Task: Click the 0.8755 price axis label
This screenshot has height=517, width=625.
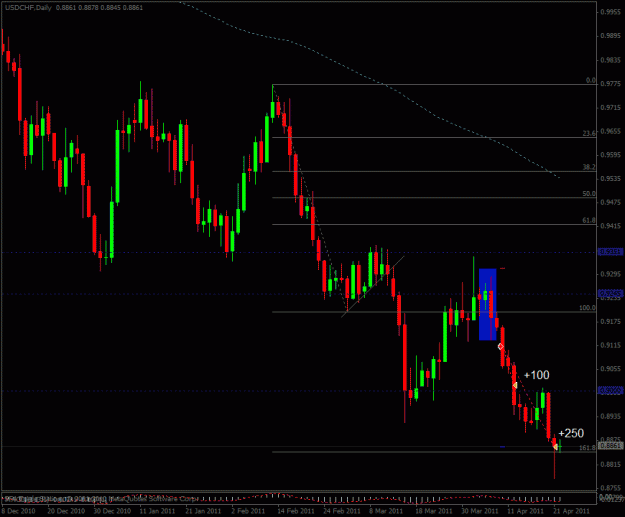Action: (611, 488)
